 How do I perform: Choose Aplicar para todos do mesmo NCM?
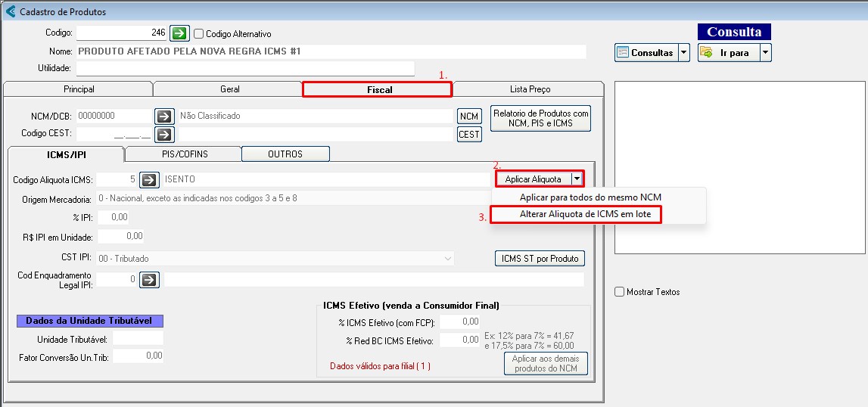[591, 197]
